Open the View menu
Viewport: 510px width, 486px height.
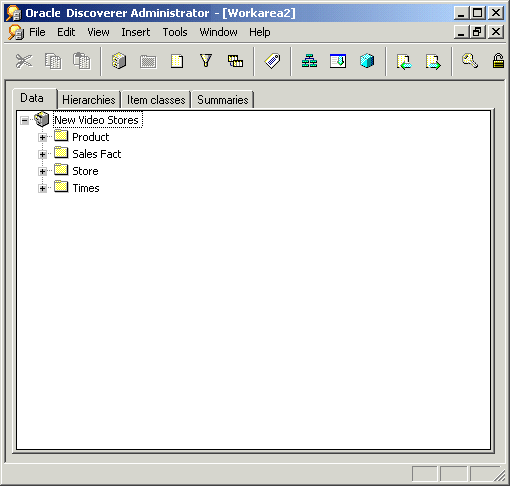coord(98,32)
